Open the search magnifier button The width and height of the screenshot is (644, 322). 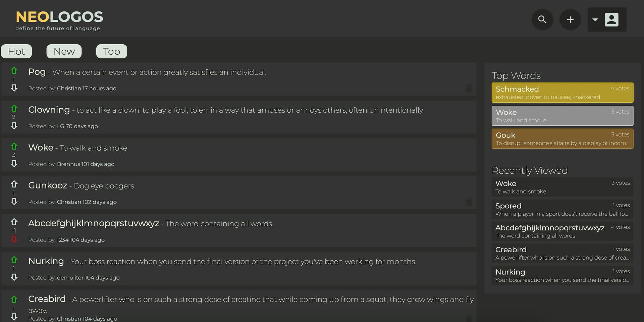pyautogui.click(x=542, y=20)
